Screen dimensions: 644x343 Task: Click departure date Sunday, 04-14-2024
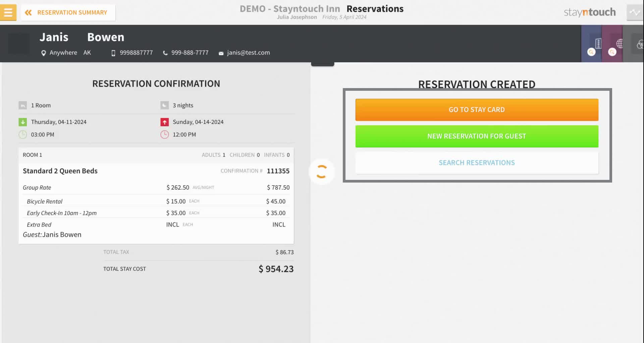(x=198, y=122)
